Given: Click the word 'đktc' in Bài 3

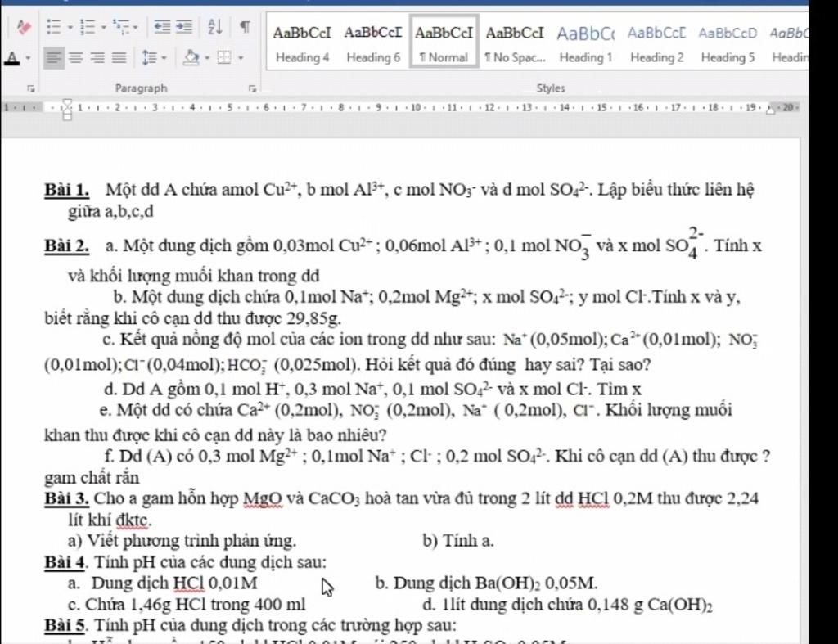Looking at the screenshot, I should pyautogui.click(x=133, y=520).
